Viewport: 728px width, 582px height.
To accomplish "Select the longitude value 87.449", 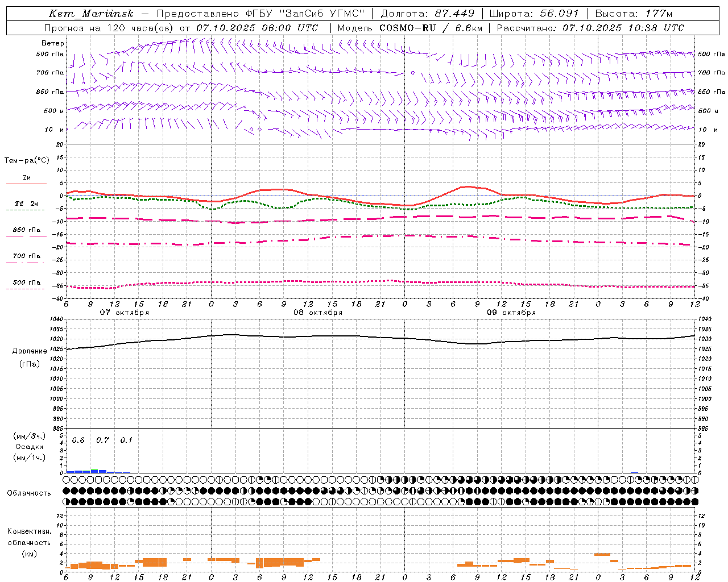I will (456, 14).
